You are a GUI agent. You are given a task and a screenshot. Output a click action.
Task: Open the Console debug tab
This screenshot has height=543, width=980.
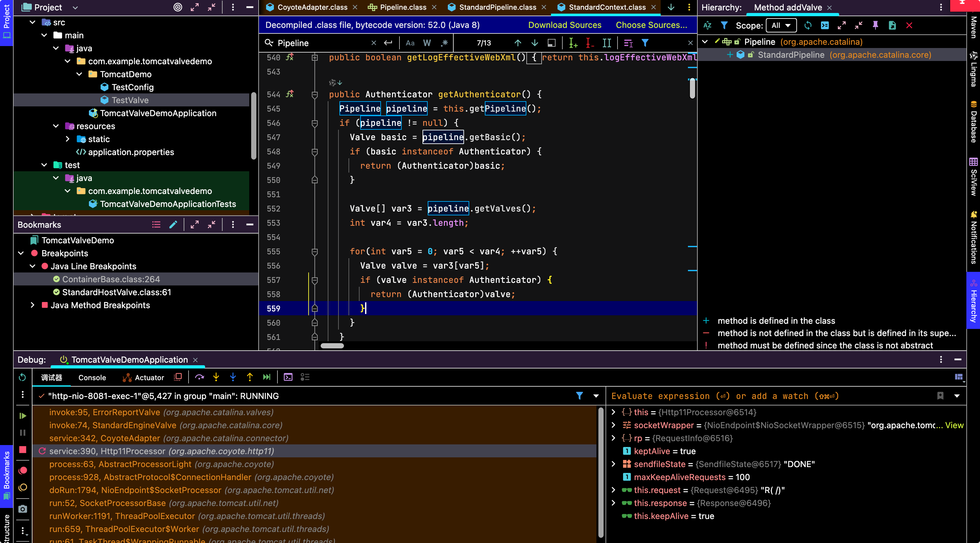92,378
